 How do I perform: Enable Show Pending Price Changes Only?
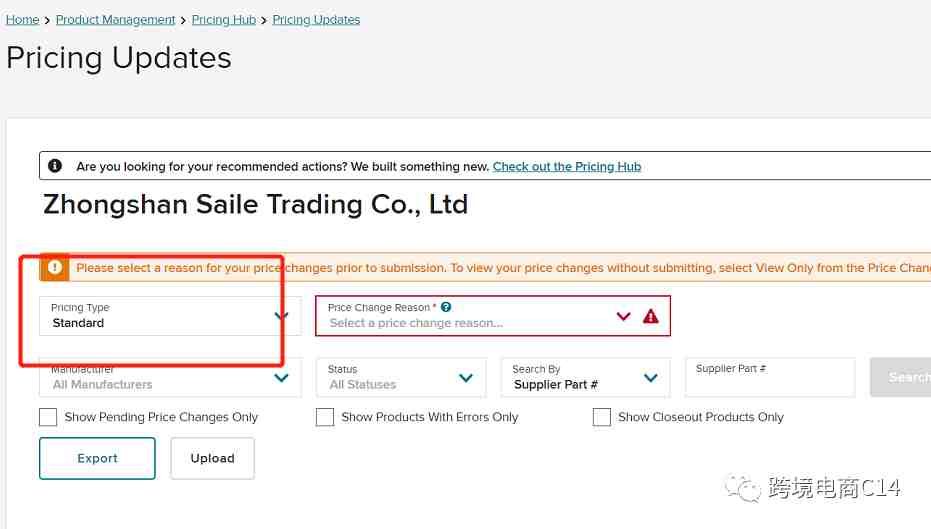tap(48, 417)
